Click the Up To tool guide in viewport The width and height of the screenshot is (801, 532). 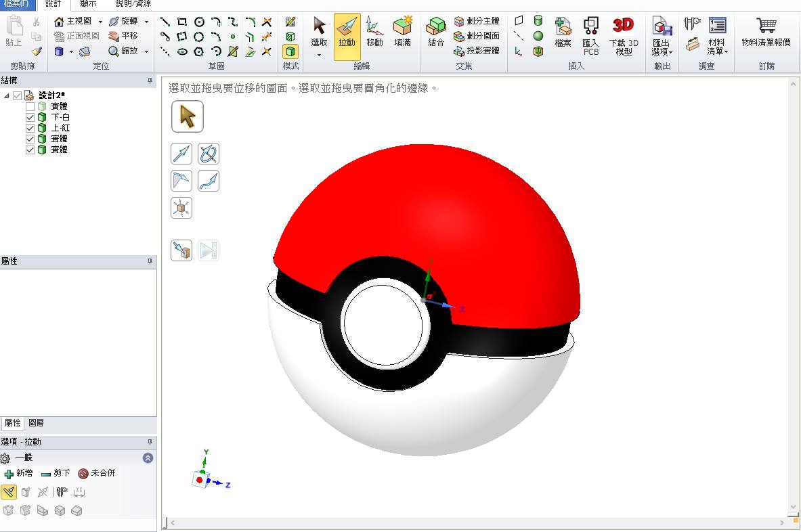click(x=181, y=250)
